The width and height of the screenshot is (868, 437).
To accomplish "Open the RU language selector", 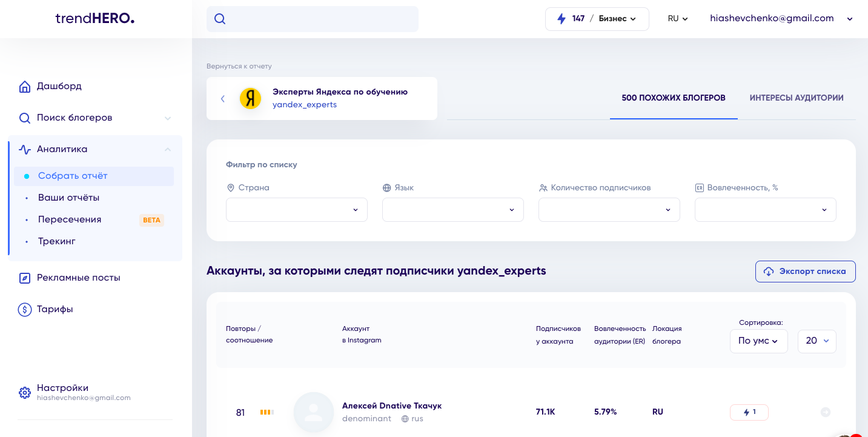I will (x=678, y=19).
